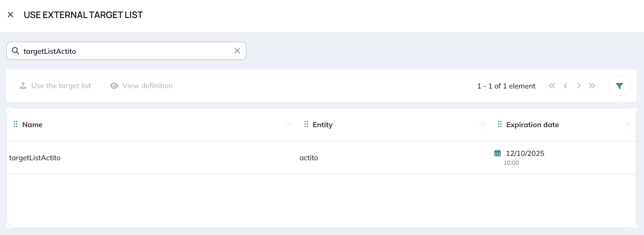Click the Name column drag handle
The width and height of the screenshot is (644, 235).
point(15,124)
